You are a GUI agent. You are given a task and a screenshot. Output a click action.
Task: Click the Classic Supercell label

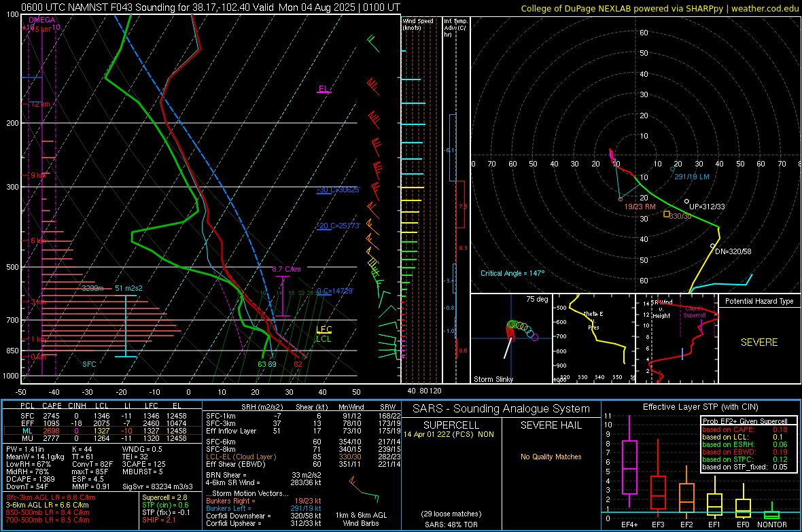pyautogui.click(x=695, y=312)
